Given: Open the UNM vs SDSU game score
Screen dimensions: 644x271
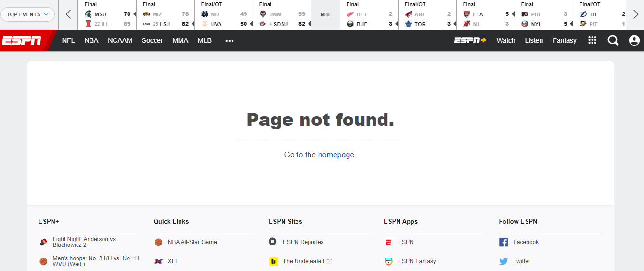Looking at the screenshot, I should click(282, 15).
